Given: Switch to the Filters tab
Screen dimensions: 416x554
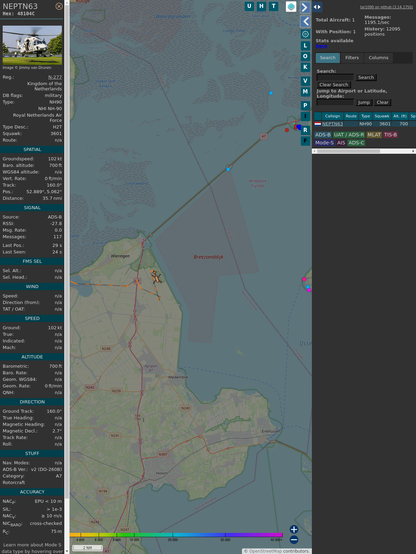Looking at the screenshot, I should tap(352, 58).
